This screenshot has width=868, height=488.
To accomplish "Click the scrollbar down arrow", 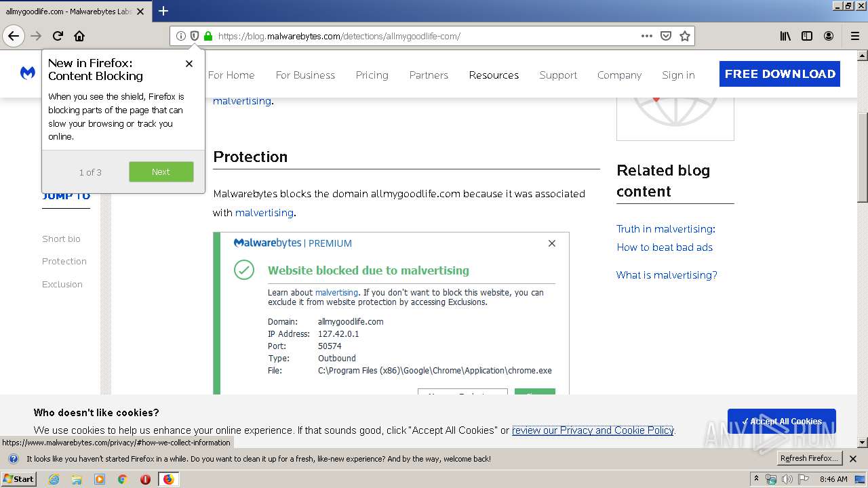I will (863, 443).
